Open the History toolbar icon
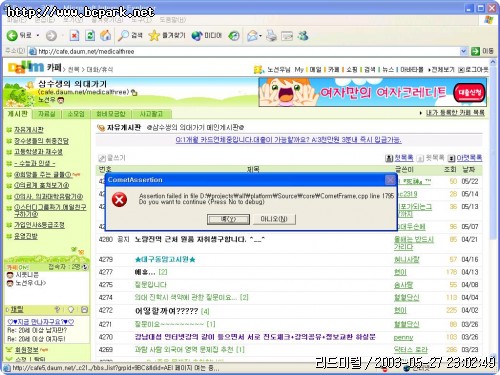The image size is (500, 375). pyautogui.click(x=234, y=36)
